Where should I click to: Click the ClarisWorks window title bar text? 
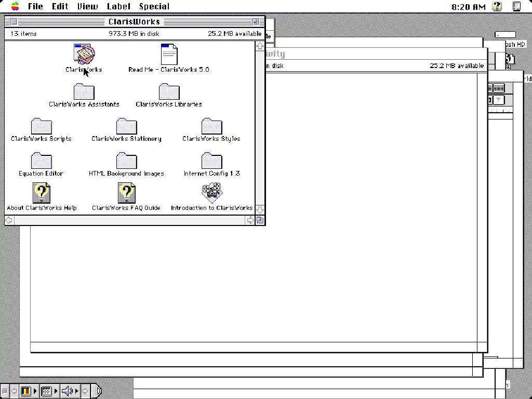135,22
